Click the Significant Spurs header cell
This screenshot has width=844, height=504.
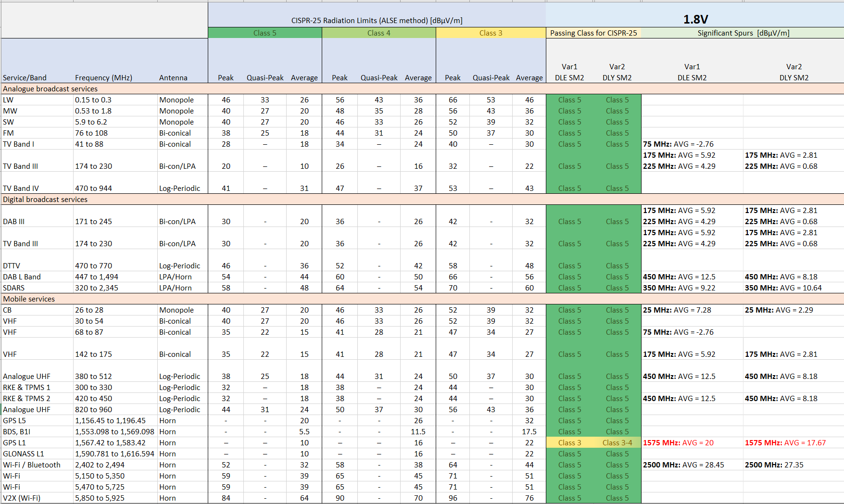click(x=743, y=33)
